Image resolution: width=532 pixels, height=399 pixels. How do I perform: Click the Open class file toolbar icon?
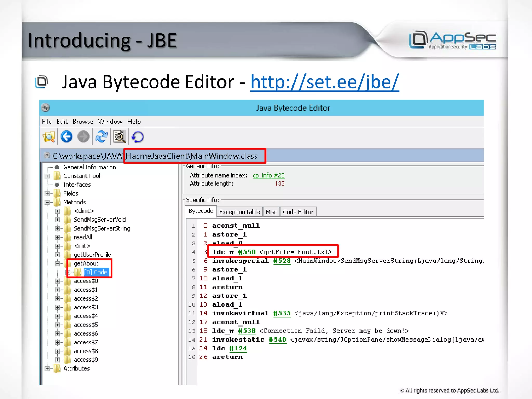49,137
